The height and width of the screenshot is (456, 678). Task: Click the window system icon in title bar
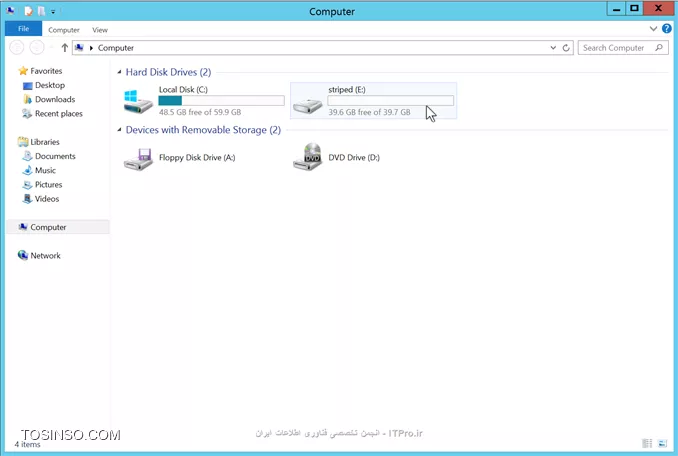[11, 10]
